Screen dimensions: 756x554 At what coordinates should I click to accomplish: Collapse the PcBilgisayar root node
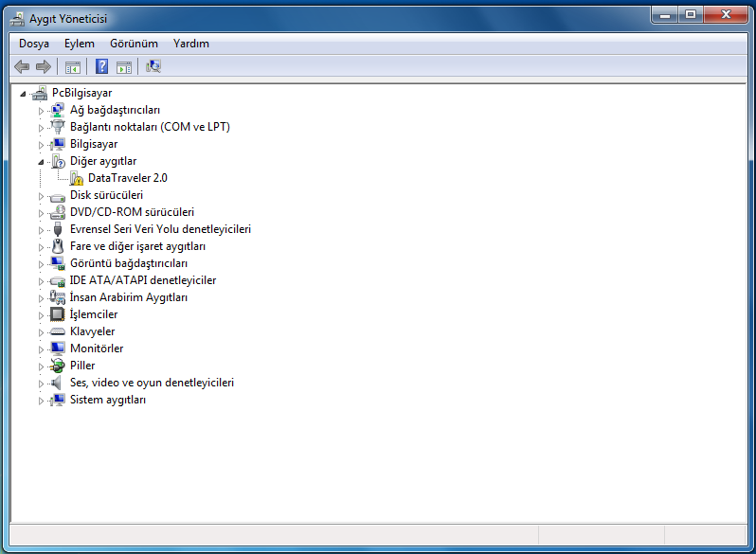[23, 94]
